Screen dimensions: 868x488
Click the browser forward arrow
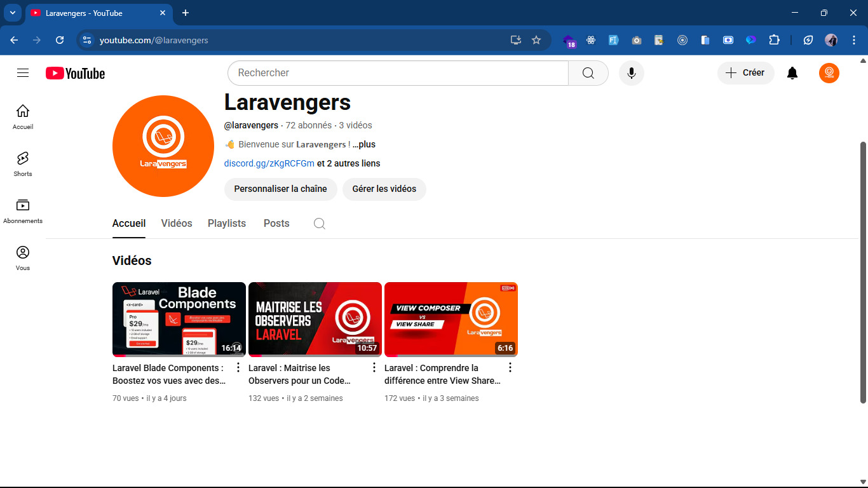[37, 40]
